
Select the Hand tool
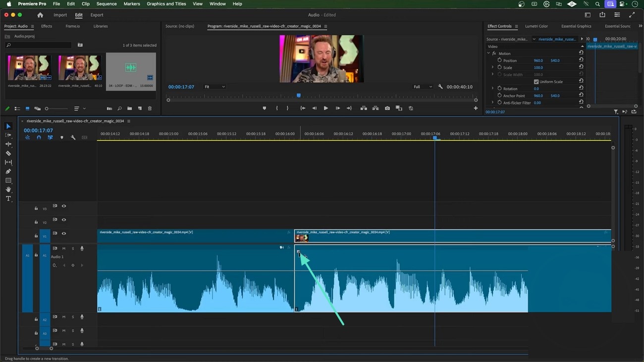point(8,190)
